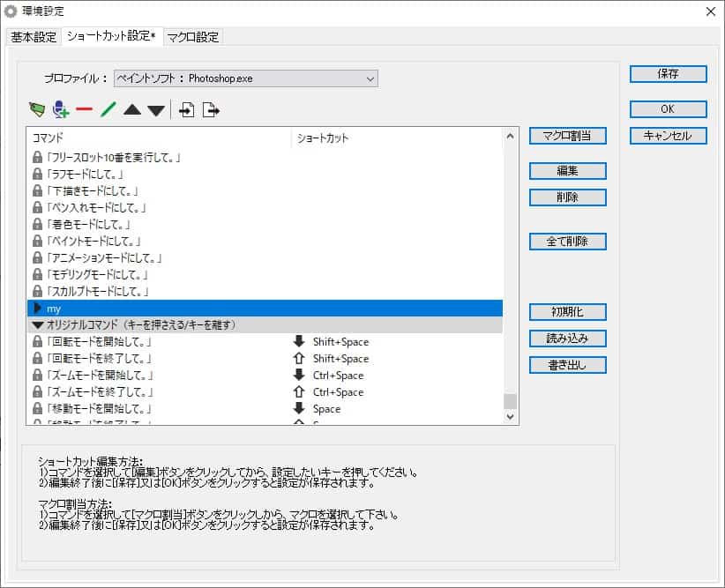Click lock icon beside アニメーションモードにして
The height and width of the screenshot is (588, 725).
point(37,257)
